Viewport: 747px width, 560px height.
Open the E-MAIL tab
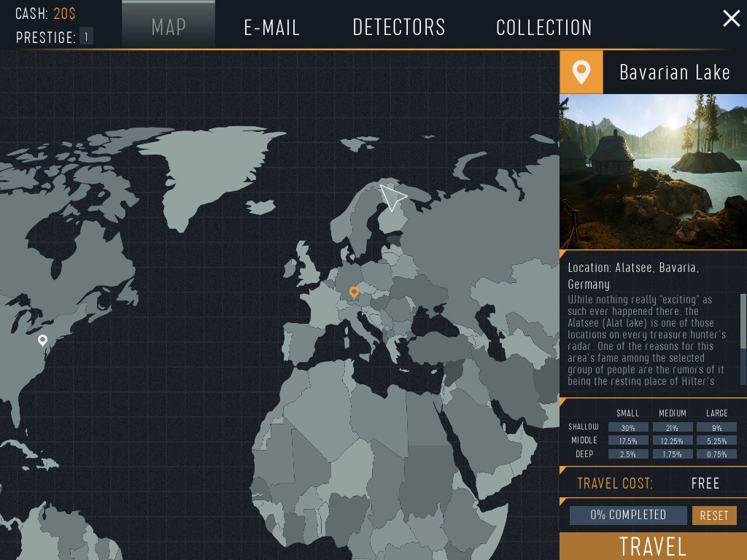pyautogui.click(x=271, y=28)
